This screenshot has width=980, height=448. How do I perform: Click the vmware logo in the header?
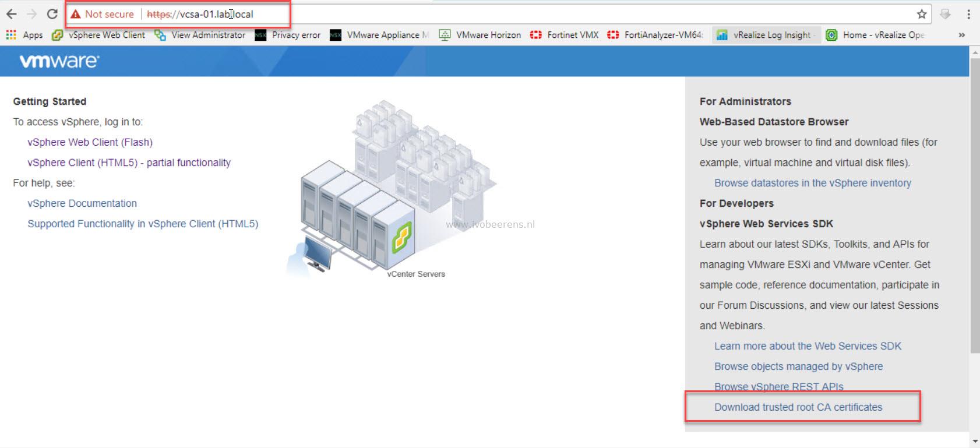[59, 61]
